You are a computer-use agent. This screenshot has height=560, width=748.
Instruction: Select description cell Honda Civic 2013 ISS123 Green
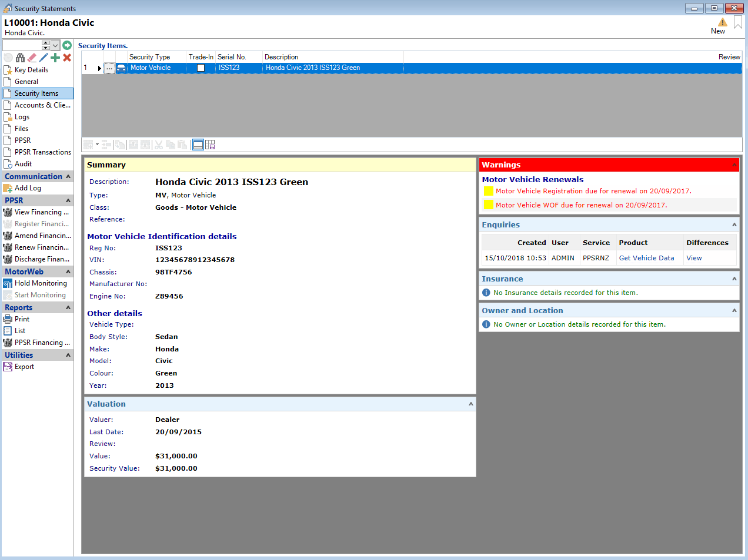[x=333, y=68]
